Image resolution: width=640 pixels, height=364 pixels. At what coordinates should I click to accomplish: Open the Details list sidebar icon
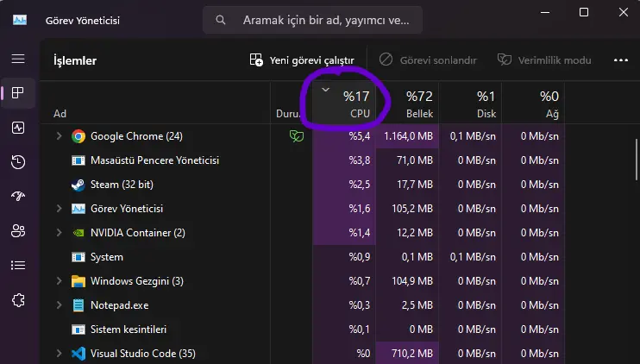[18, 266]
